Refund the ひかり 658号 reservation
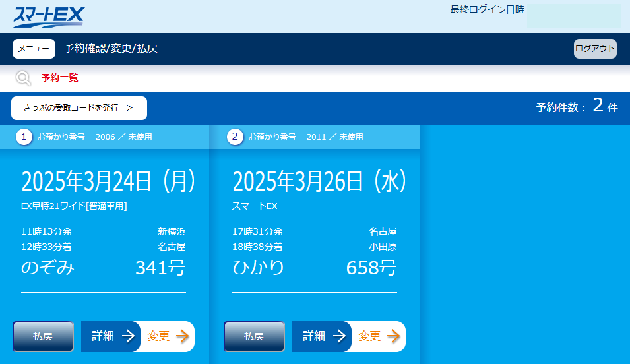630x364 pixels. pos(255,336)
